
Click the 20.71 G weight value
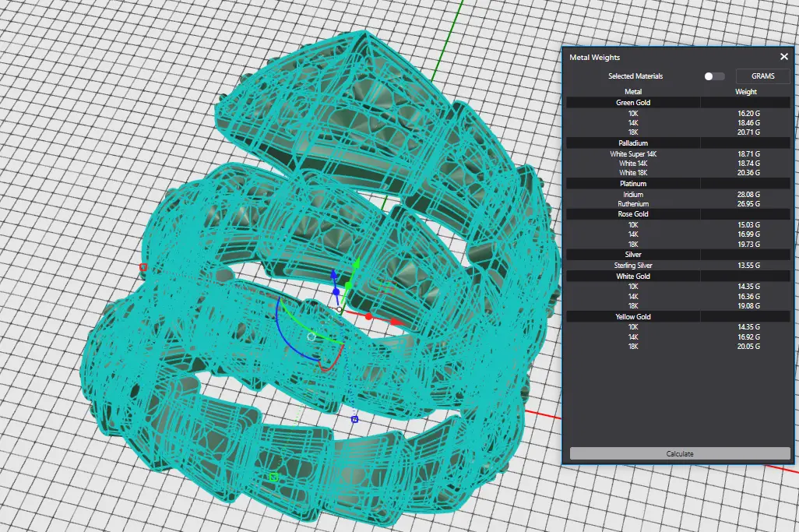pyautogui.click(x=748, y=132)
